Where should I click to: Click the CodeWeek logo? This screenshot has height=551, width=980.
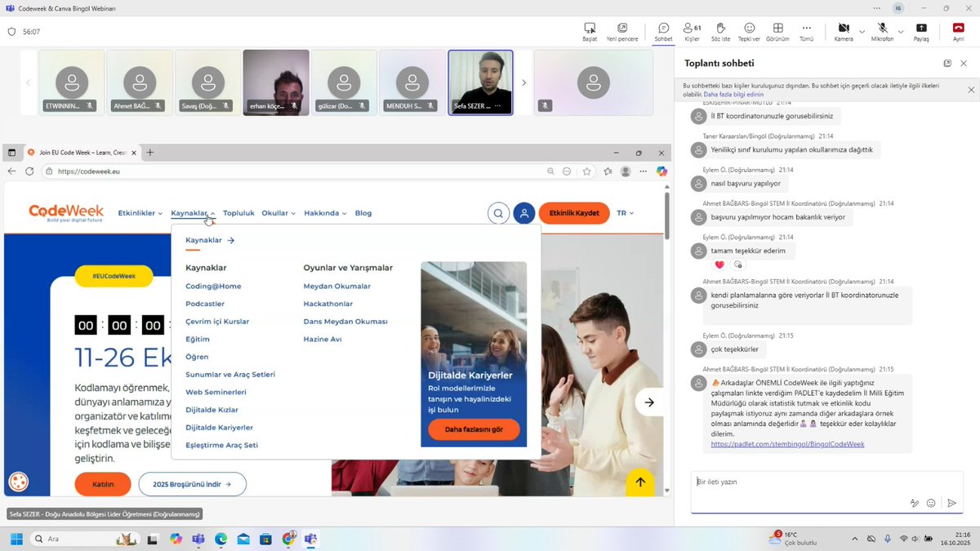65,213
